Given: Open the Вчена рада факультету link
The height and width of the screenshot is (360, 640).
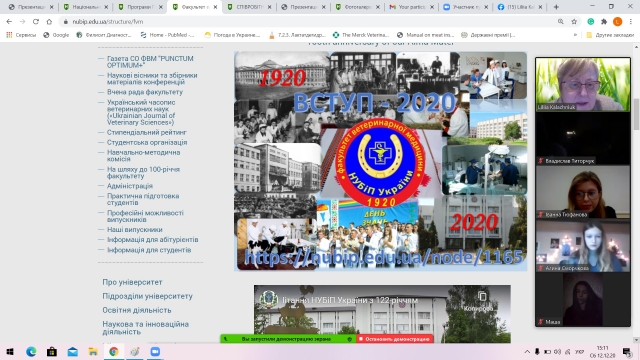Looking at the screenshot, I should [x=145, y=92].
